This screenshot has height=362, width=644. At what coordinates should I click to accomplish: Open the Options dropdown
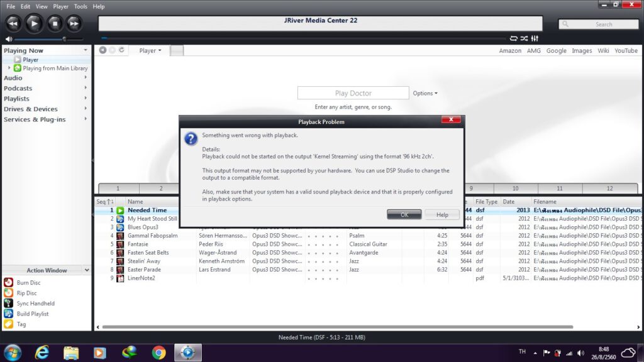[425, 93]
